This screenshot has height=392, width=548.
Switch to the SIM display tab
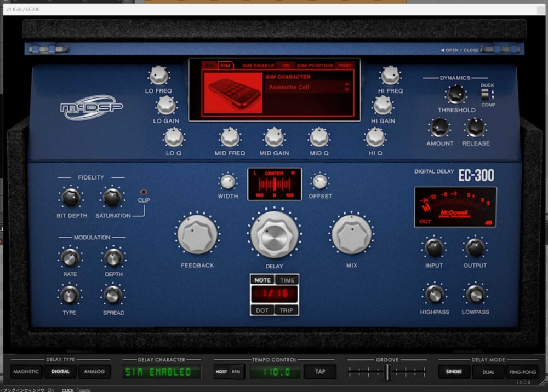[225, 65]
